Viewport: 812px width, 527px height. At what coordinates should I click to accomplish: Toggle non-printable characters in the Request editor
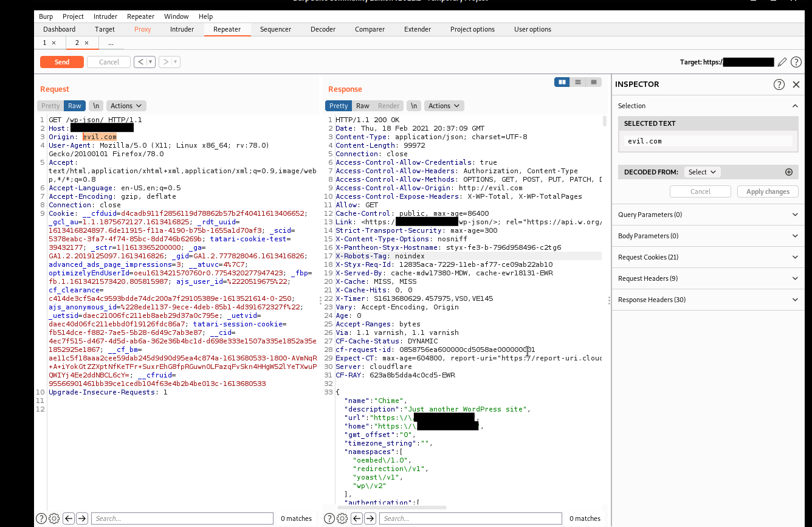[x=95, y=105]
